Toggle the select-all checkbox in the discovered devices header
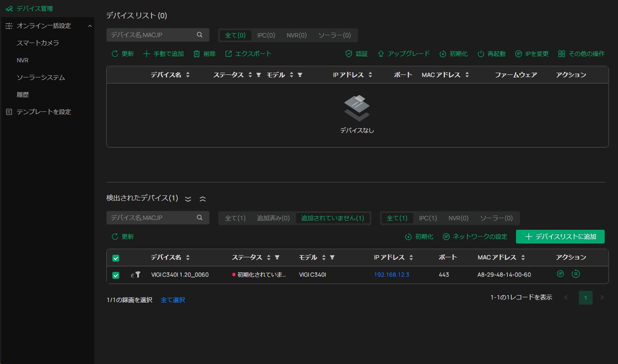618x364 pixels. [116, 258]
